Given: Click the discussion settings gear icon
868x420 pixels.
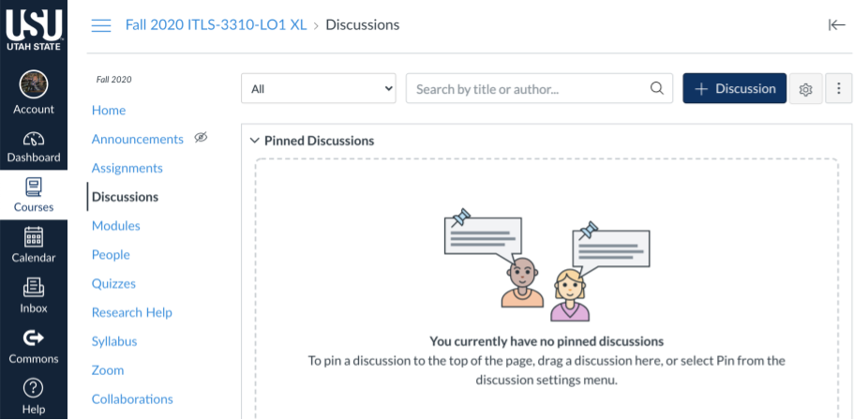Looking at the screenshot, I should 805,88.
